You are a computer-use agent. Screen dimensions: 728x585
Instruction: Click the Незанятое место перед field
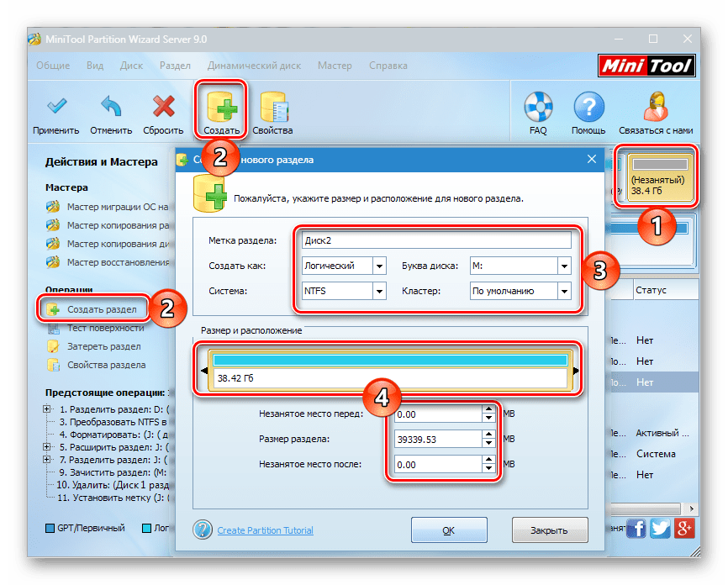pyautogui.click(x=438, y=414)
